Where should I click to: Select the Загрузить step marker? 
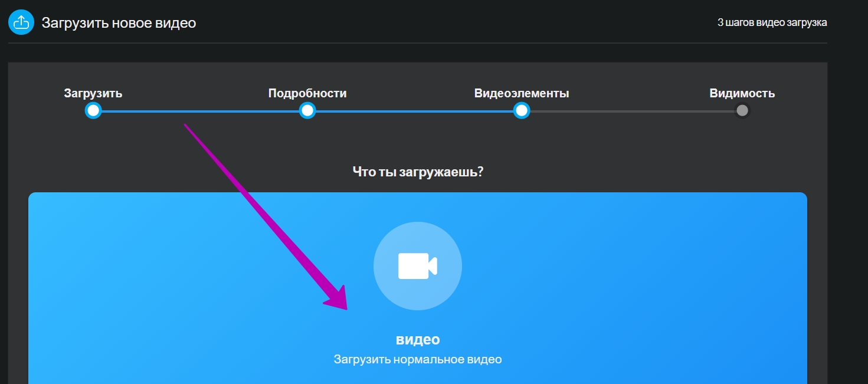[x=93, y=110]
